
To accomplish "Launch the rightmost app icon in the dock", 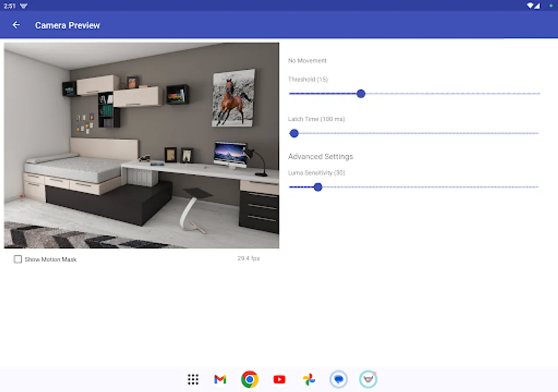I will [368, 379].
